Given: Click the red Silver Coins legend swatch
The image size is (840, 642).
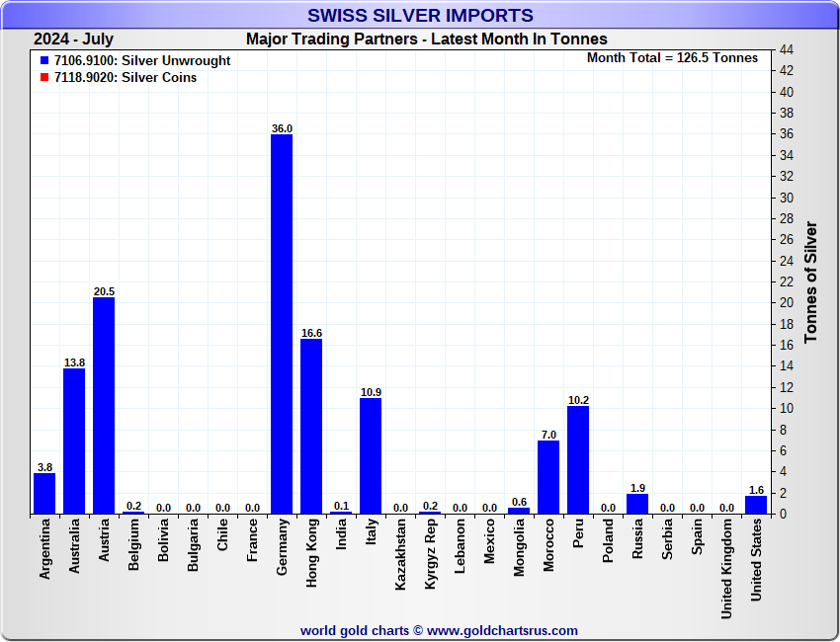Looking at the screenshot, I should tap(44, 77).
